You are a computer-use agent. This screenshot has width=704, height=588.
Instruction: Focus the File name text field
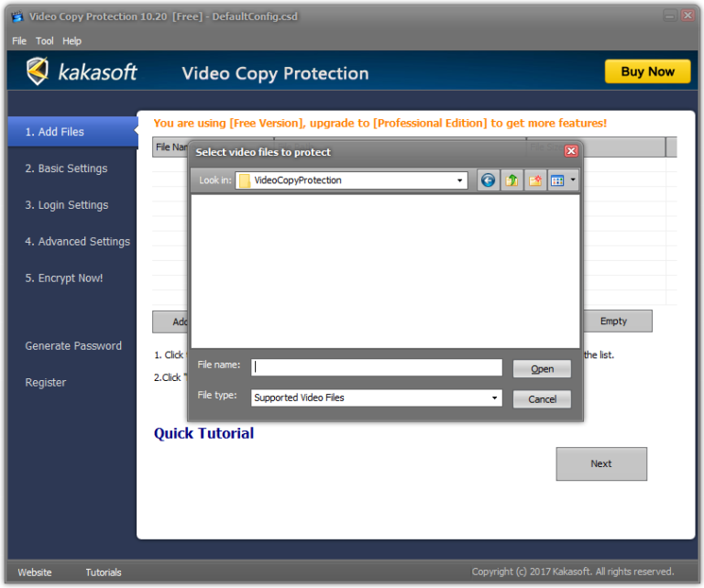coord(377,367)
